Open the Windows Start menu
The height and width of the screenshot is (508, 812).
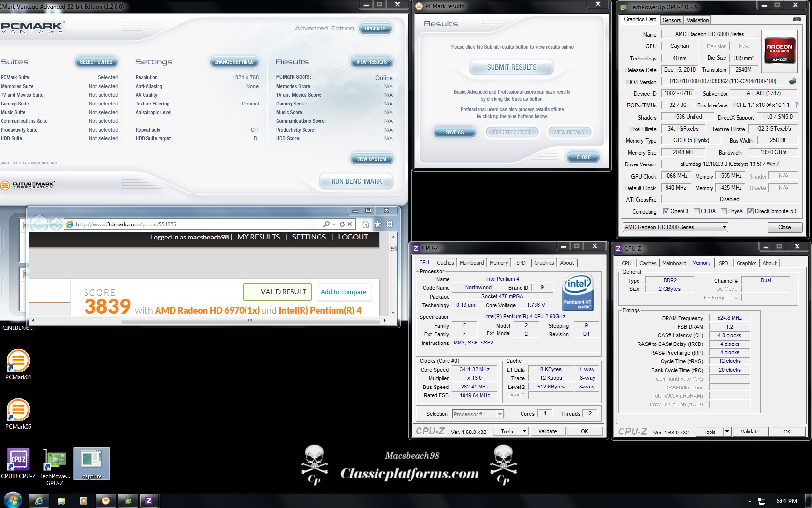tap(13, 501)
